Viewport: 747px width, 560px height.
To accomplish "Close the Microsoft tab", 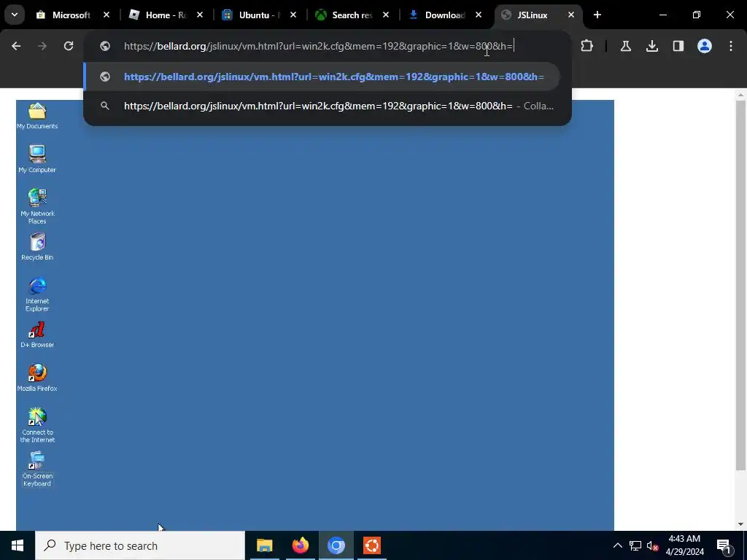I will tap(107, 15).
